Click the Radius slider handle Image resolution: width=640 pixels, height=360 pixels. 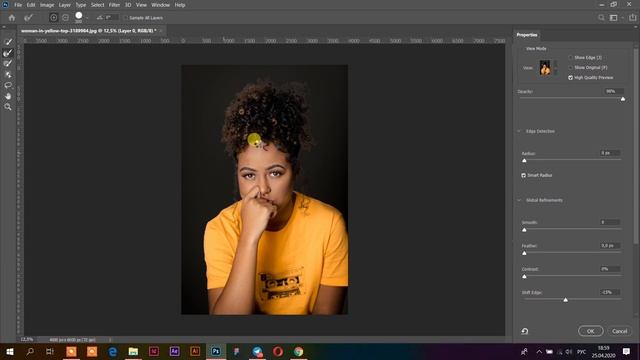(x=524, y=160)
